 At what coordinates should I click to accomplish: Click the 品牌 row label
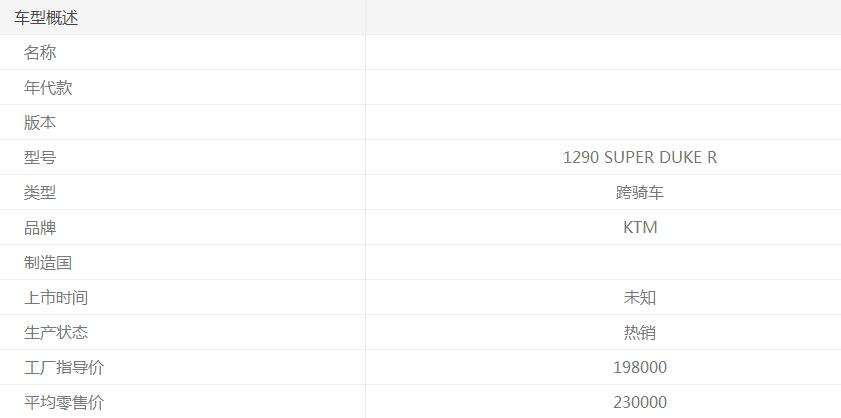click(x=40, y=228)
